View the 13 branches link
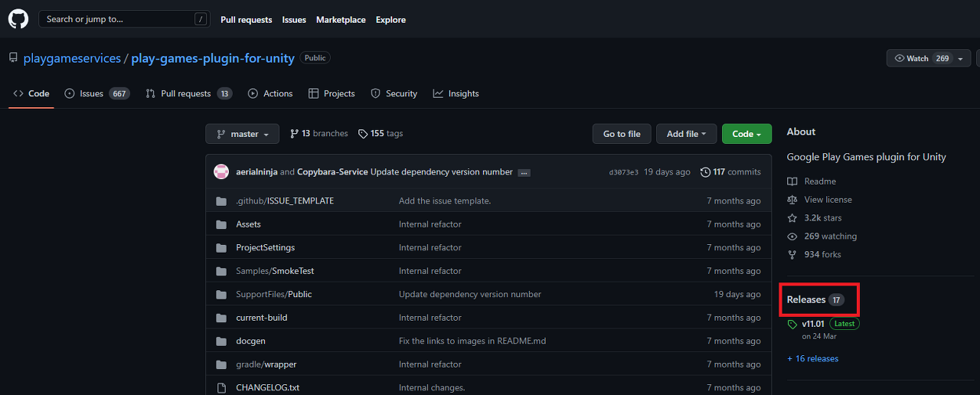The height and width of the screenshot is (395, 980). [x=319, y=134]
